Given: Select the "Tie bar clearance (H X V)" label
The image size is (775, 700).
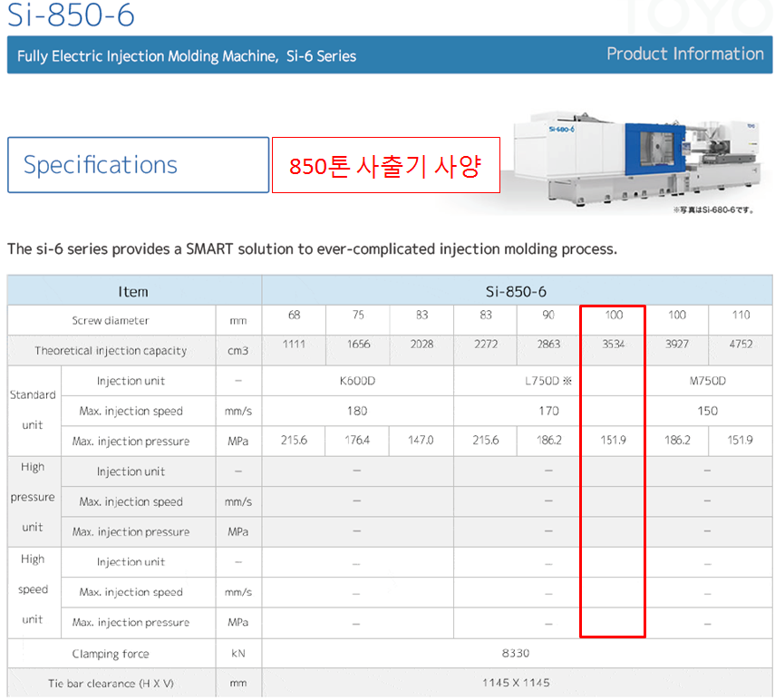Looking at the screenshot, I should (x=111, y=683).
